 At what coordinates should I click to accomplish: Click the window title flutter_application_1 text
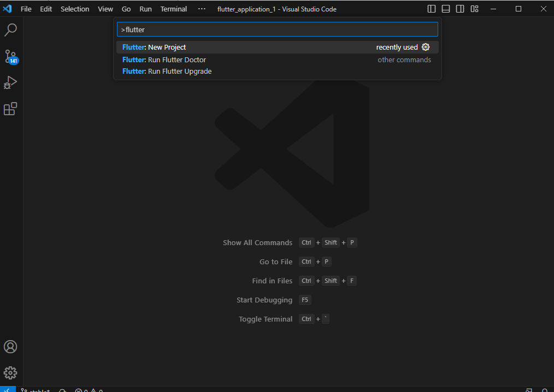click(x=276, y=9)
